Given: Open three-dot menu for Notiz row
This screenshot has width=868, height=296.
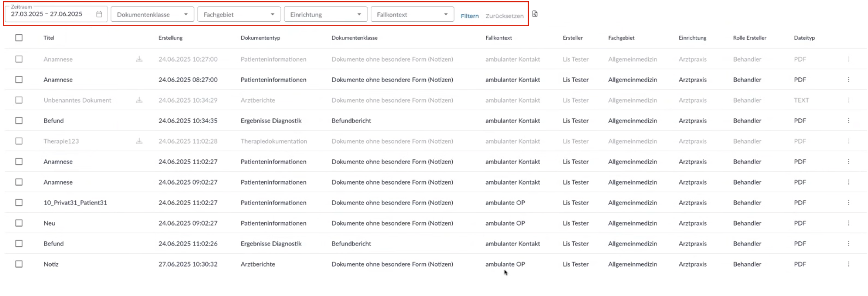Looking at the screenshot, I should (848, 264).
